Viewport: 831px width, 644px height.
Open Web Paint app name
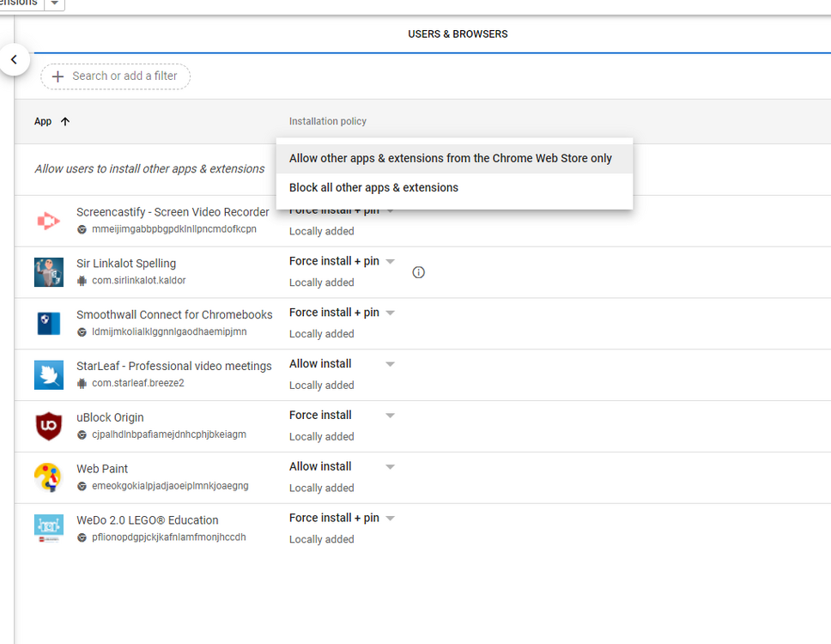102,469
